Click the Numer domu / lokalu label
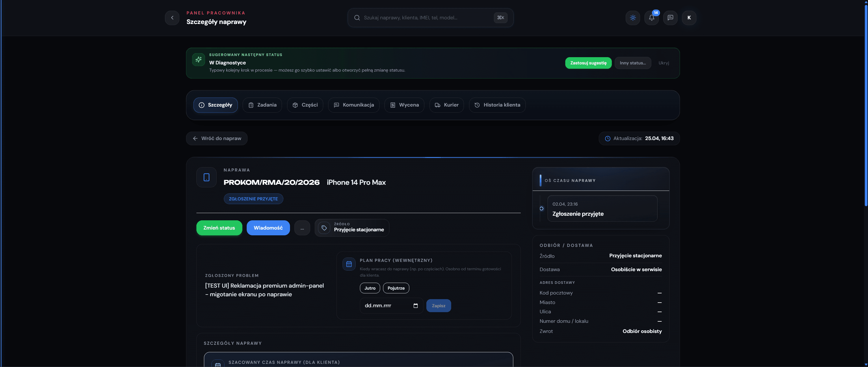The image size is (868, 367). (564, 321)
